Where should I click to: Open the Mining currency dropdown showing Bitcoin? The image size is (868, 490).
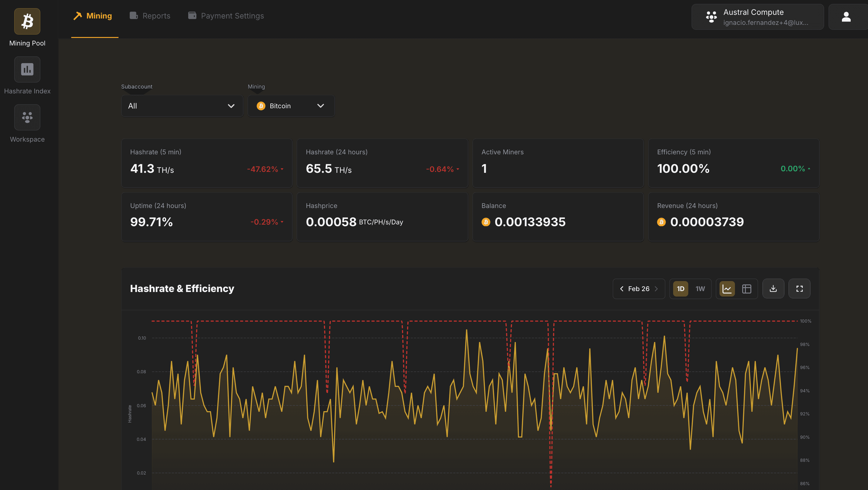[291, 106]
